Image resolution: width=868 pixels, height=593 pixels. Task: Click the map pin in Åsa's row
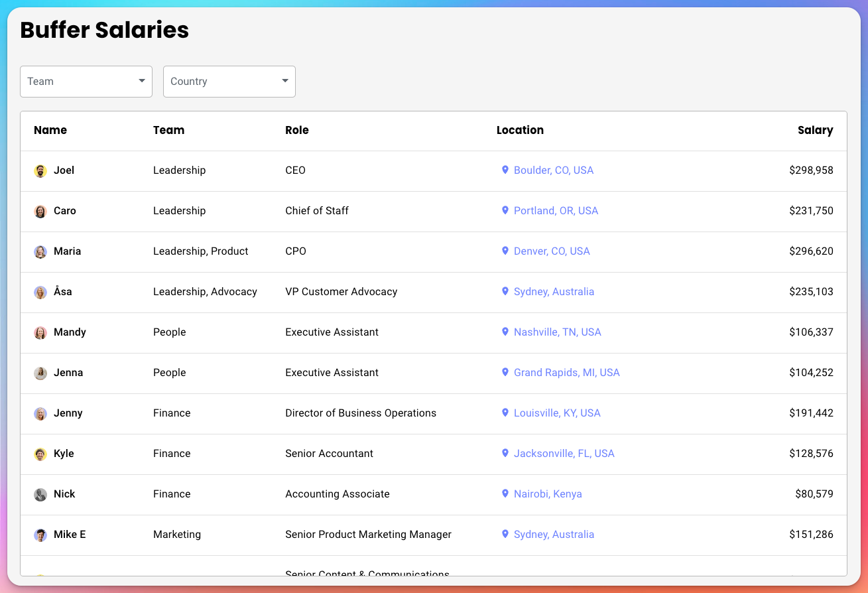click(505, 292)
